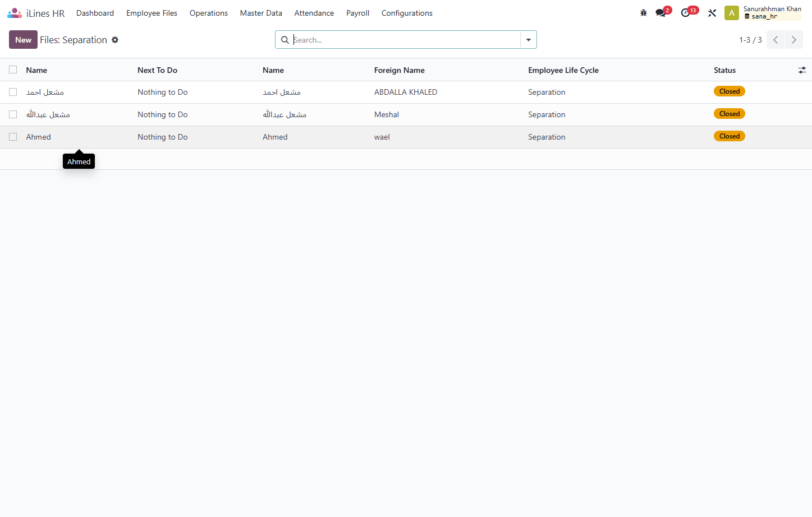
Task: Open the Configurations menu
Action: [x=407, y=13]
